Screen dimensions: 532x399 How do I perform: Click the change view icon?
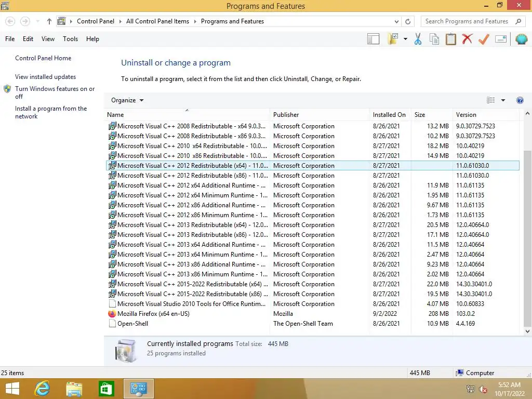point(490,100)
